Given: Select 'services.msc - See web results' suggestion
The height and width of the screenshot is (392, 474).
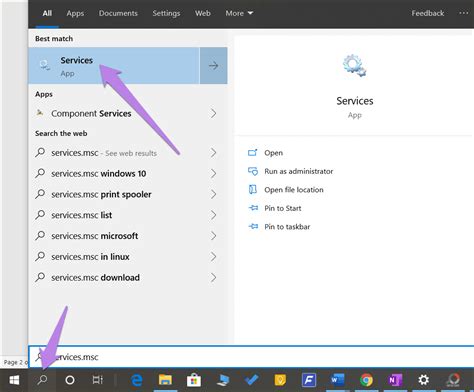Looking at the screenshot, I should pyautogui.click(x=104, y=153).
